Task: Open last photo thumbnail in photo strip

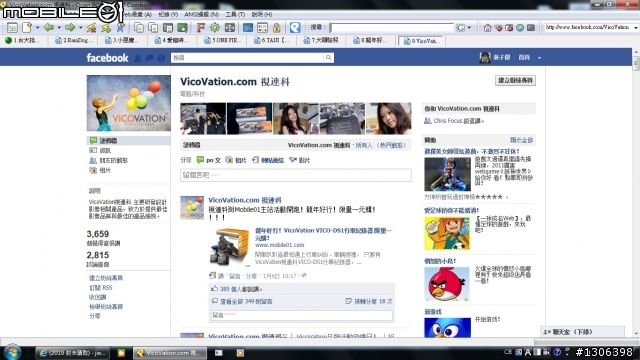Action: tap(389, 118)
